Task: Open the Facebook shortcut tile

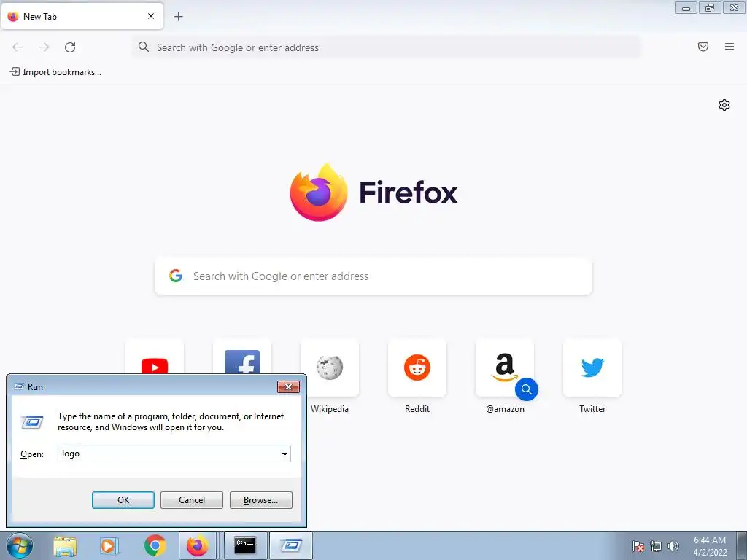Action: pyautogui.click(x=242, y=356)
